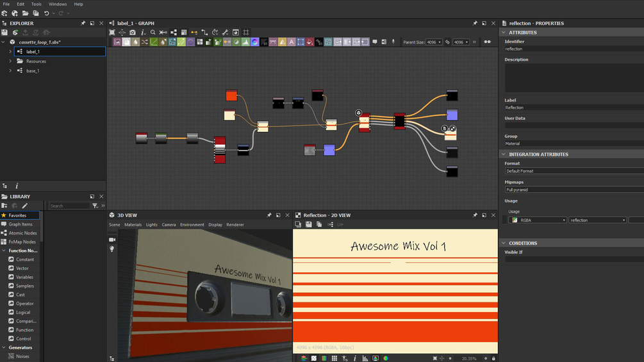Click the Publish sbsar icon in Explorer toolbar
Viewport: 644px width, 362px height.
(x=15, y=33)
